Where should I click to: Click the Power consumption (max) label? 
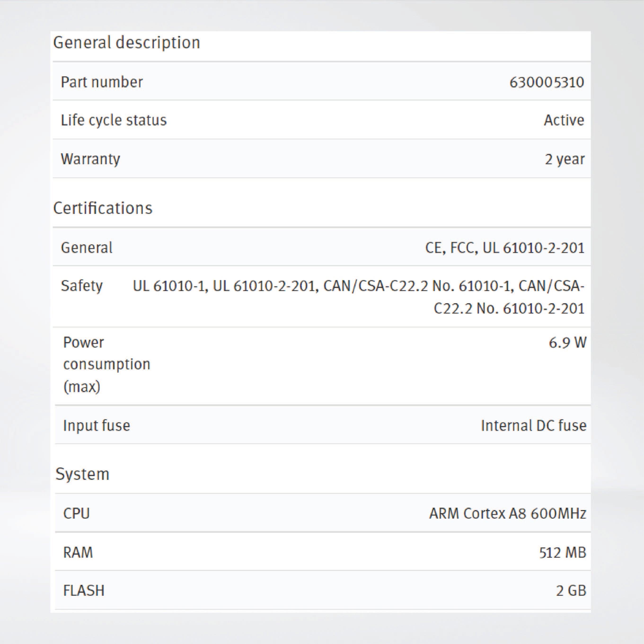coord(106,364)
